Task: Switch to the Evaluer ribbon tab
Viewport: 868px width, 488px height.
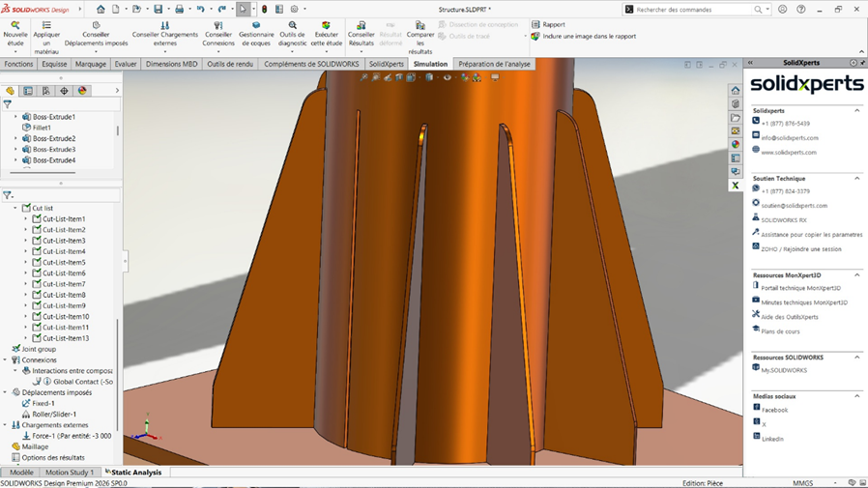Action: (x=126, y=65)
